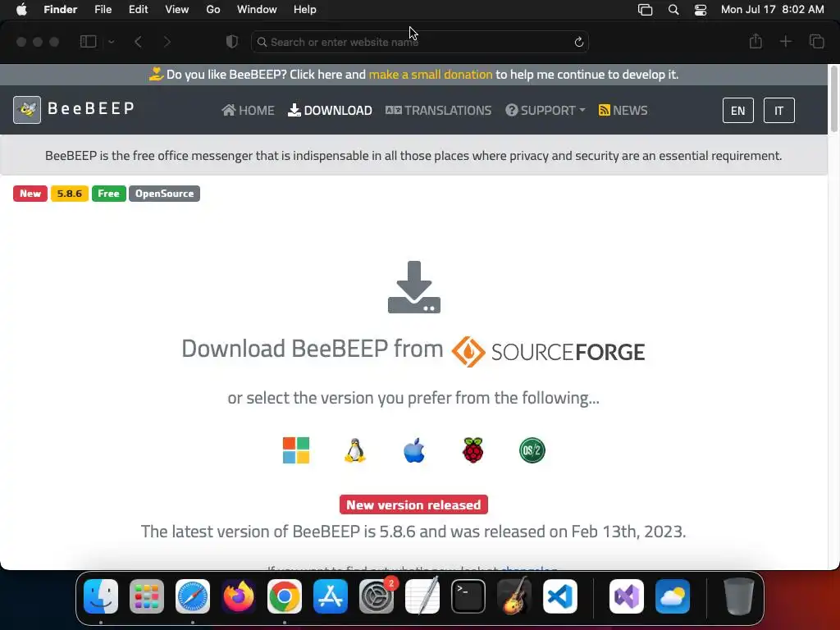The image size is (840, 630).
Task: Click the Safari privacy shield icon
Action: coord(232,42)
